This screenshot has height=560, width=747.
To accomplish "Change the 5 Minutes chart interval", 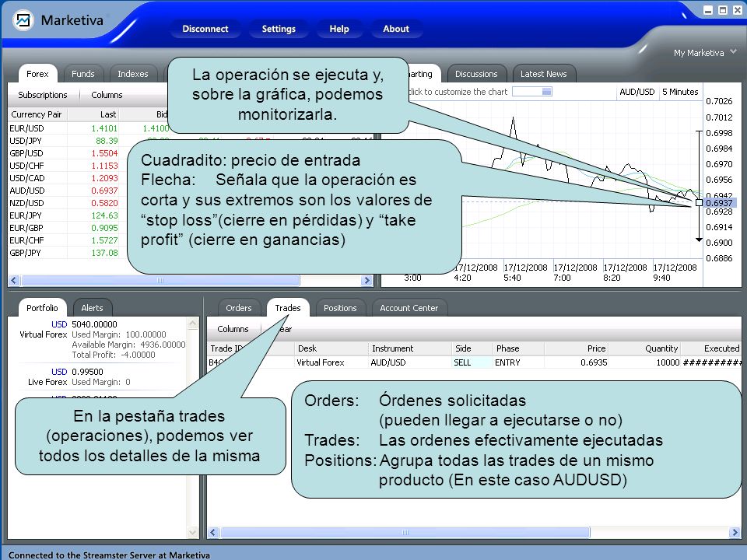I will [680, 92].
